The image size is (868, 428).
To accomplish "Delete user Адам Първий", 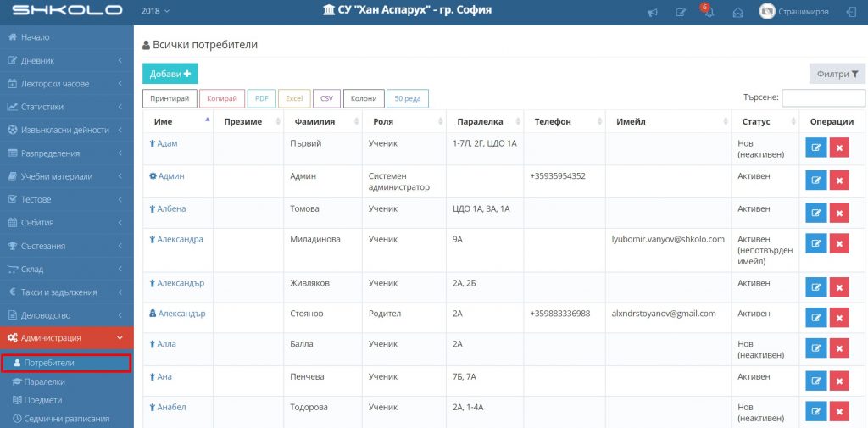I will click(839, 147).
